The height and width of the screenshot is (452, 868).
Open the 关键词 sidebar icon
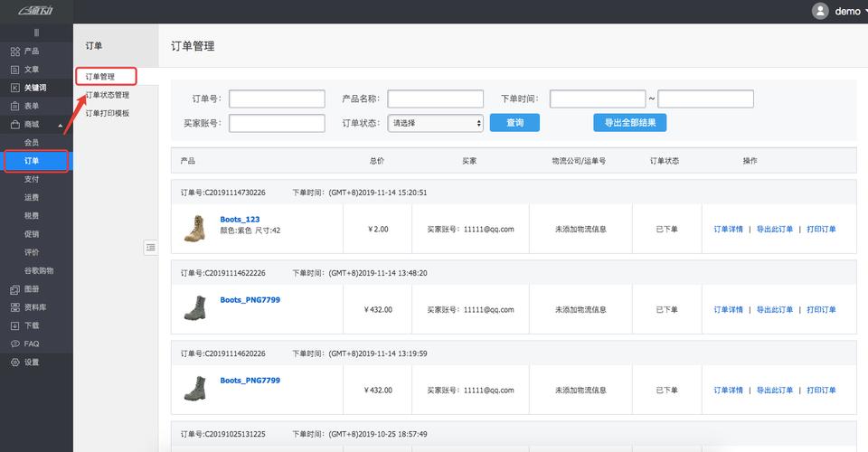click(15, 88)
